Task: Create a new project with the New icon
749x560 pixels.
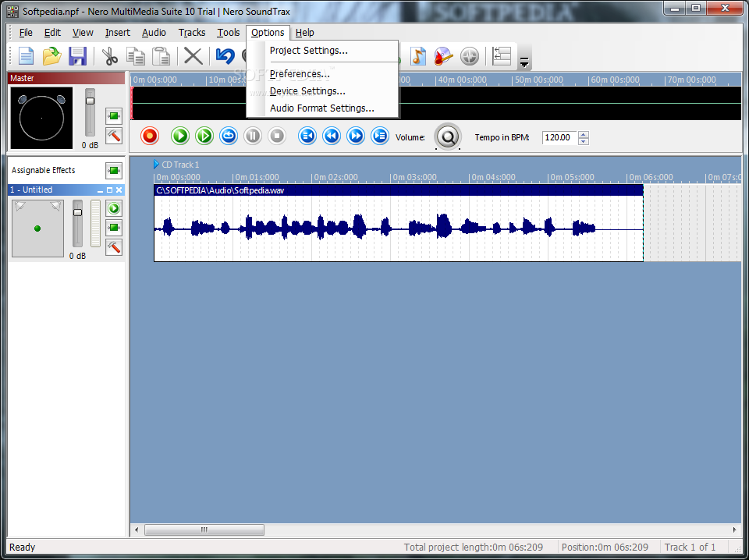Action: [27, 56]
